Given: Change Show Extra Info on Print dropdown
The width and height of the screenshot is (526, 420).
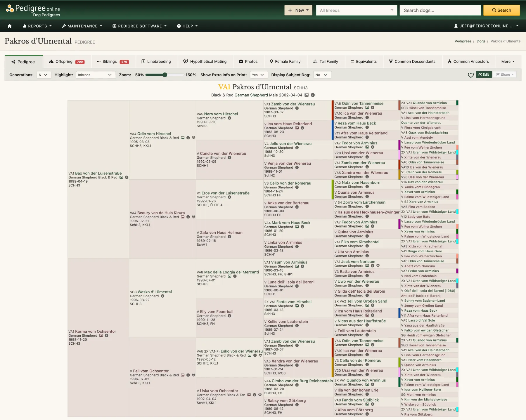Looking at the screenshot, I should coord(258,75).
